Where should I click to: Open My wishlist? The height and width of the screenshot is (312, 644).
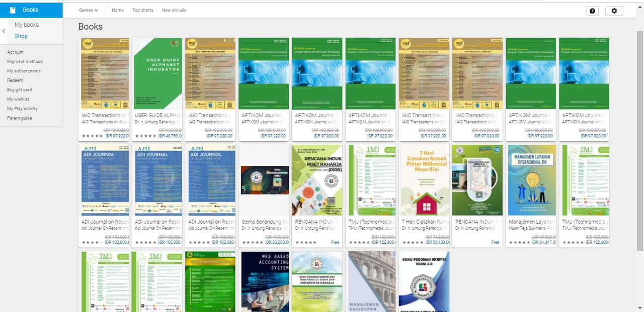tap(18, 99)
